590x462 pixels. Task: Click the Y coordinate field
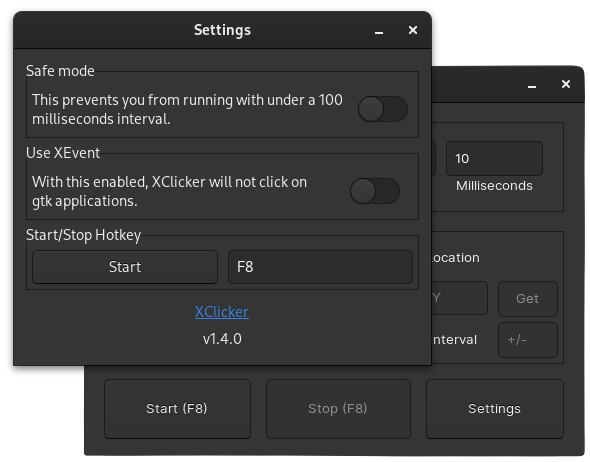coord(460,298)
